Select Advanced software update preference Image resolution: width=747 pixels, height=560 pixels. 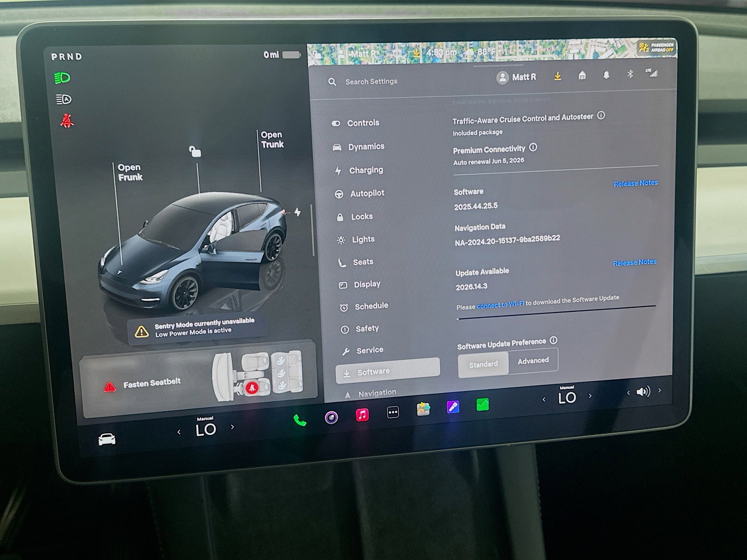coord(533,361)
